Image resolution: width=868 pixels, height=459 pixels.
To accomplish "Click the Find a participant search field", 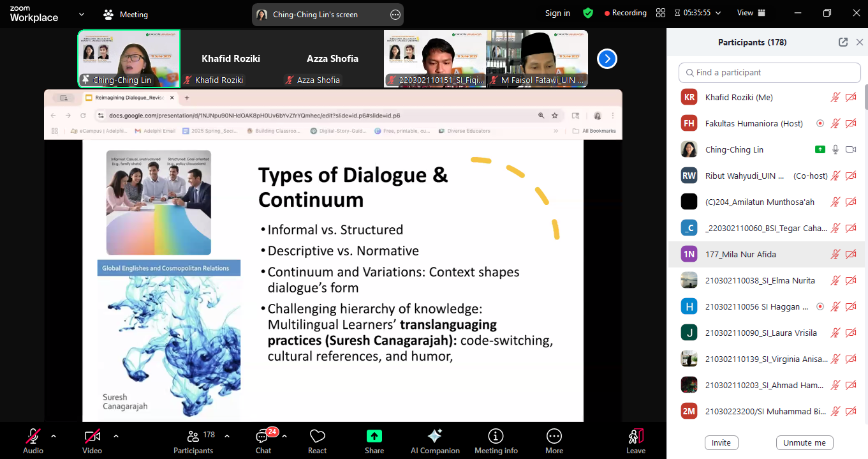I will pyautogui.click(x=769, y=72).
